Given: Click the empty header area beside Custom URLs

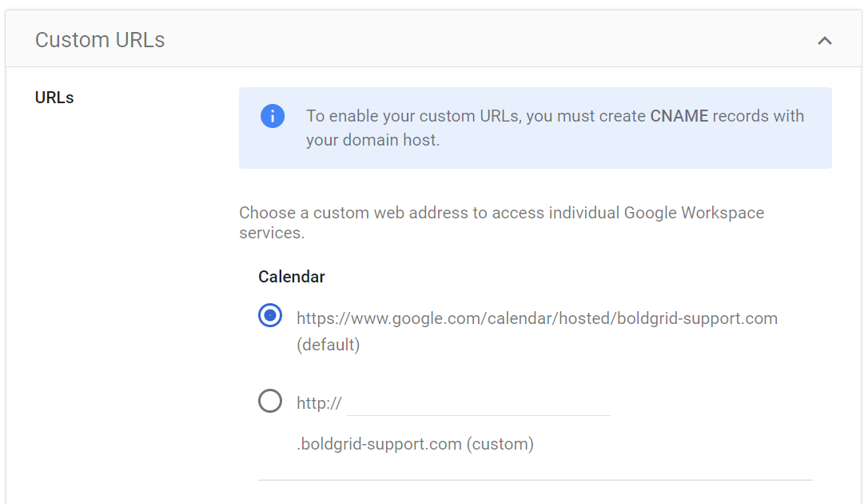Looking at the screenshot, I should tap(480, 40).
